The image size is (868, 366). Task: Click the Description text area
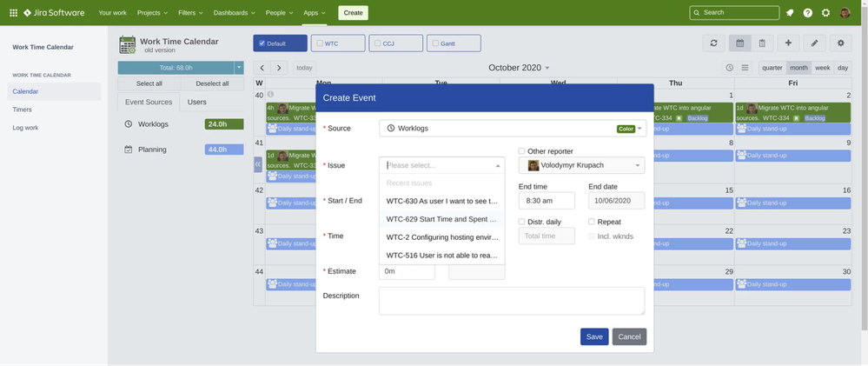tap(512, 301)
